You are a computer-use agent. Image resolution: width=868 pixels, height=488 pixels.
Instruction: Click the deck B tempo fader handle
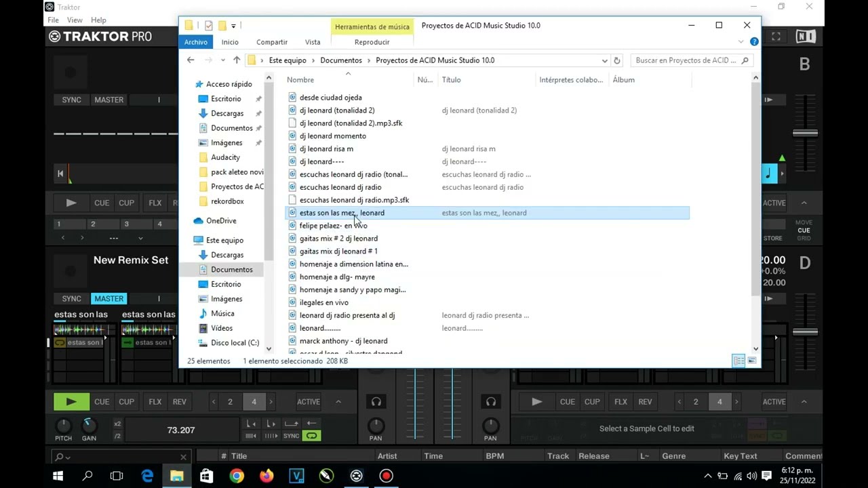[x=805, y=133]
